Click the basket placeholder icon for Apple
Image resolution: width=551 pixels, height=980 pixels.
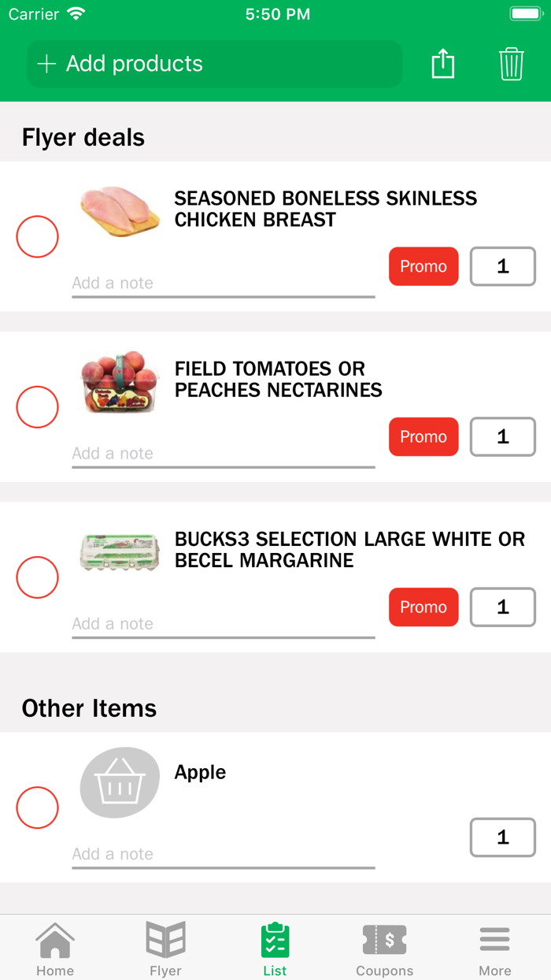click(x=119, y=782)
